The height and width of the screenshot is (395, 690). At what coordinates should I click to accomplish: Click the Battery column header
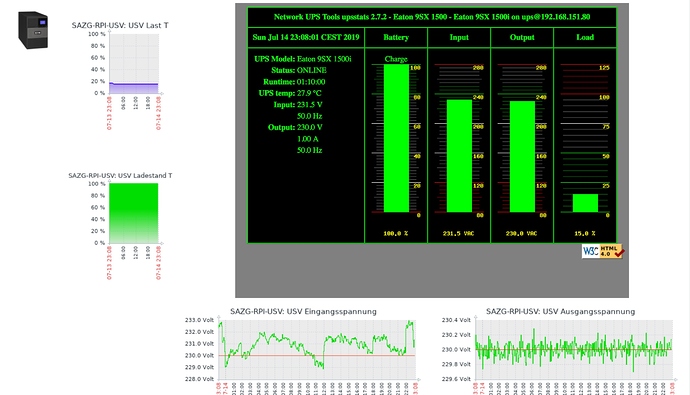396,37
